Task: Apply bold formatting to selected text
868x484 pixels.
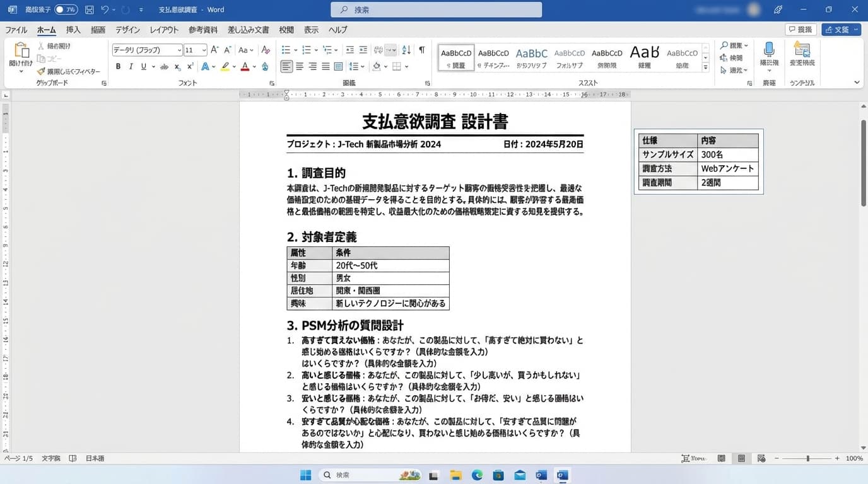Action: pyautogui.click(x=117, y=66)
